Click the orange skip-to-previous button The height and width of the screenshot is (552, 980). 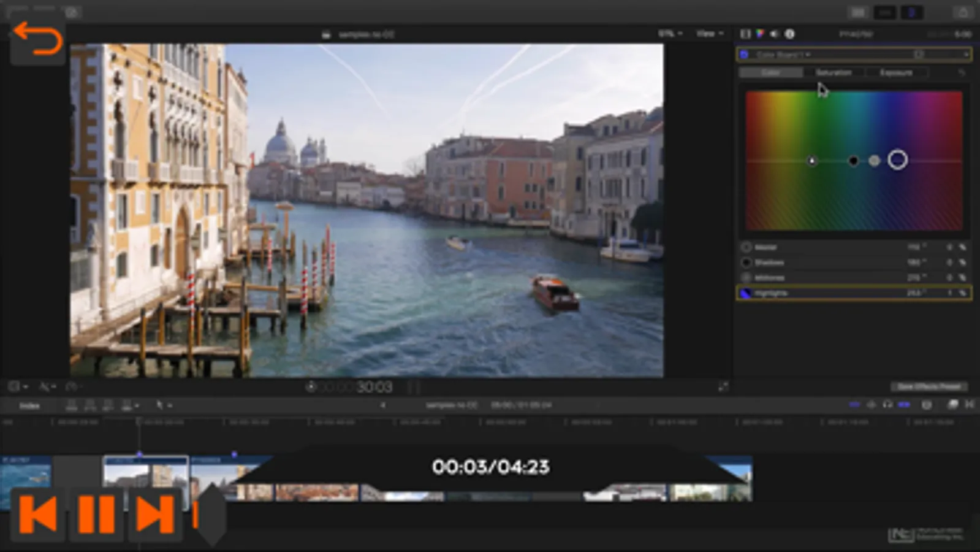pos(38,514)
